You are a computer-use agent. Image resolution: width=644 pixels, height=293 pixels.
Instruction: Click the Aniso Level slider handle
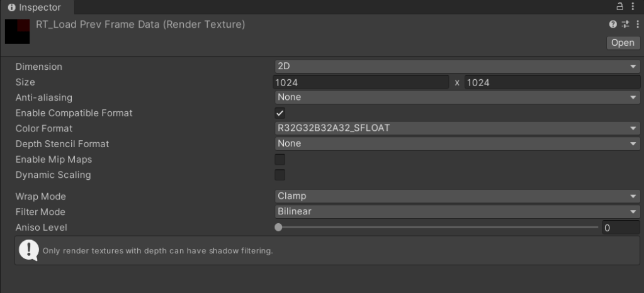279,228
